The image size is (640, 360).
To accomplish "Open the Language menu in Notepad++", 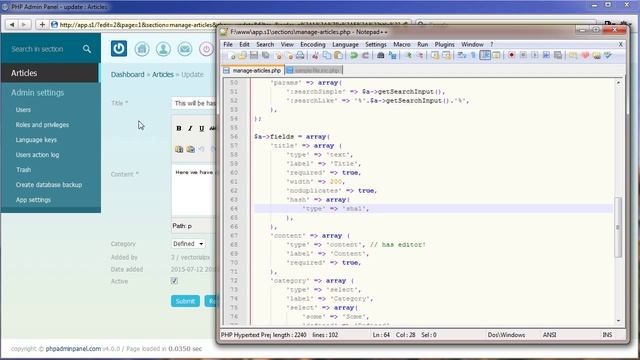I will pyautogui.click(x=345, y=44).
